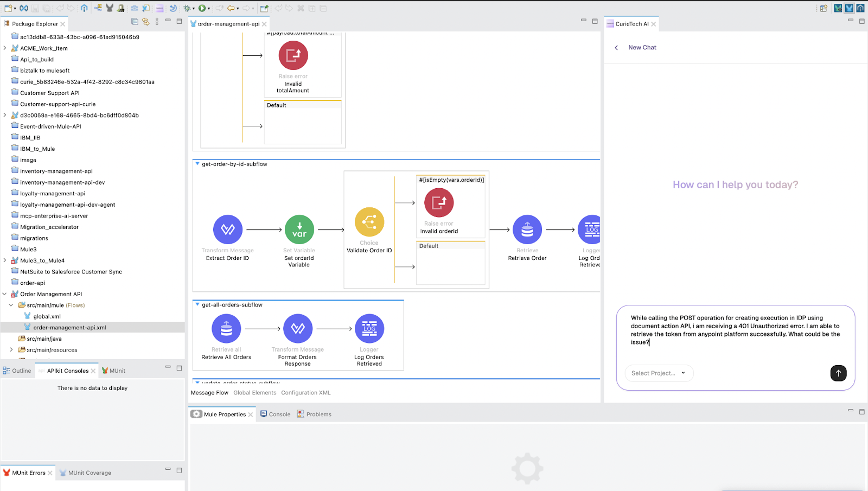This screenshot has height=491, width=868.
Task: Open the Select Project dropdown in CurieTech AI
Action: coord(658,373)
